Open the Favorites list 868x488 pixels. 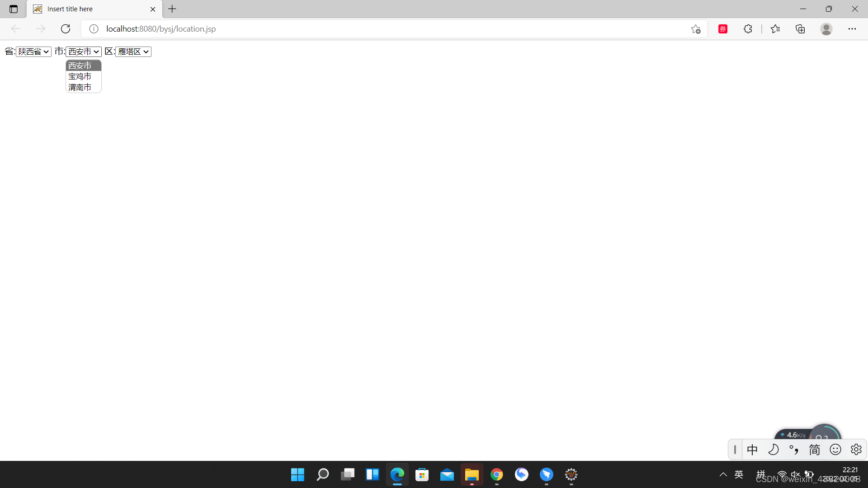point(775,29)
